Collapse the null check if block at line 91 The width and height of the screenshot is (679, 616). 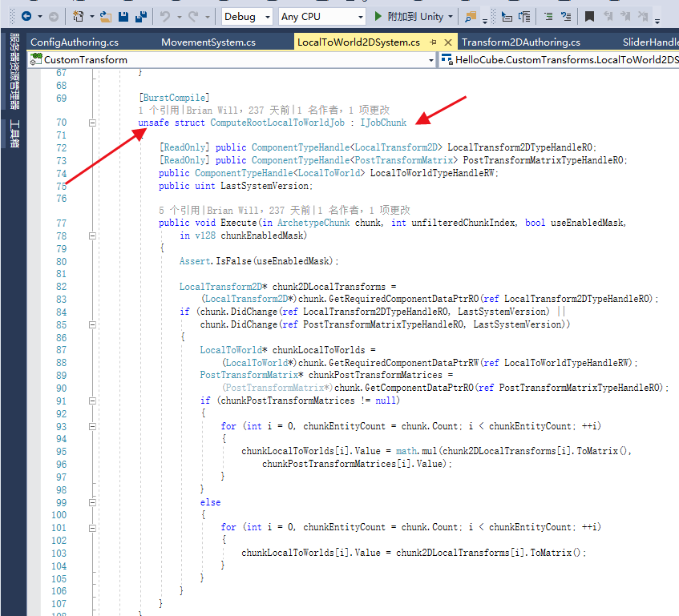tap(92, 401)
